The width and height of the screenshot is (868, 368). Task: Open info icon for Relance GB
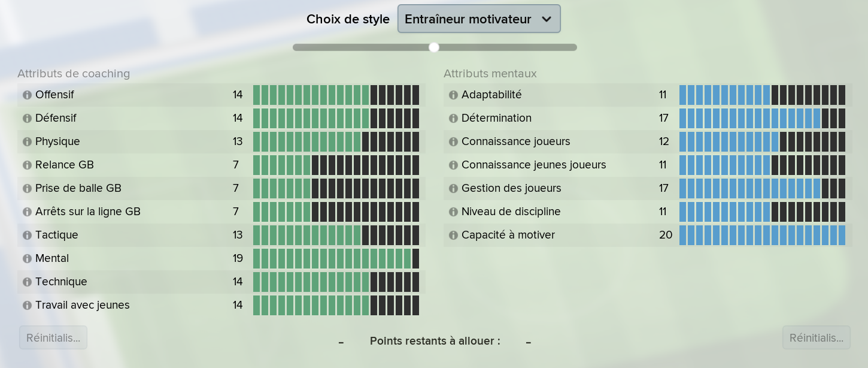pos(27,165)
